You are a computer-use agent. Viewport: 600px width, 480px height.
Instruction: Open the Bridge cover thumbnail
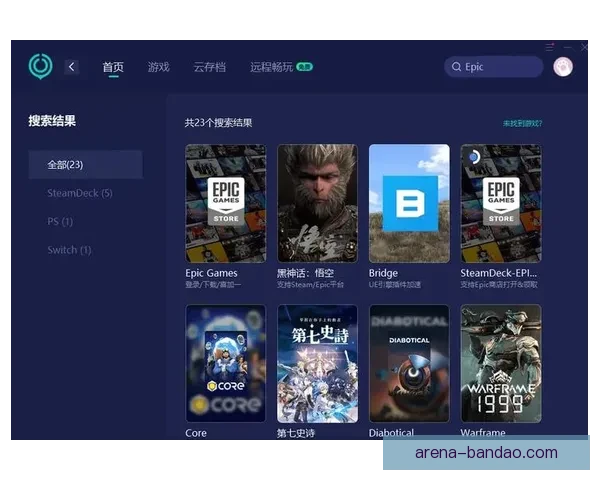(409, 203)
